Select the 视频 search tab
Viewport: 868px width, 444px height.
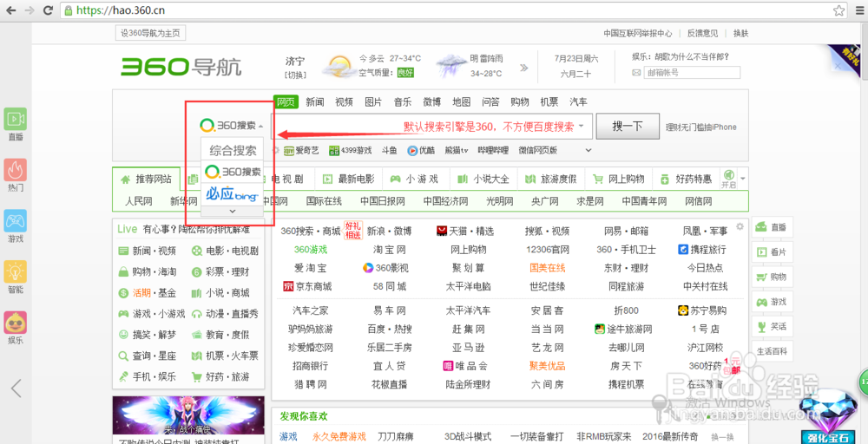[344, 101]
